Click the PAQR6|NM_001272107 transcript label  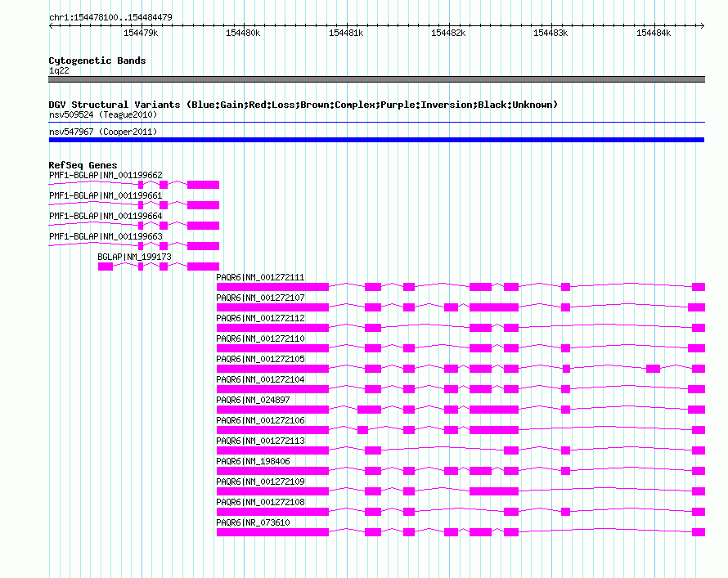coord(260,298)
